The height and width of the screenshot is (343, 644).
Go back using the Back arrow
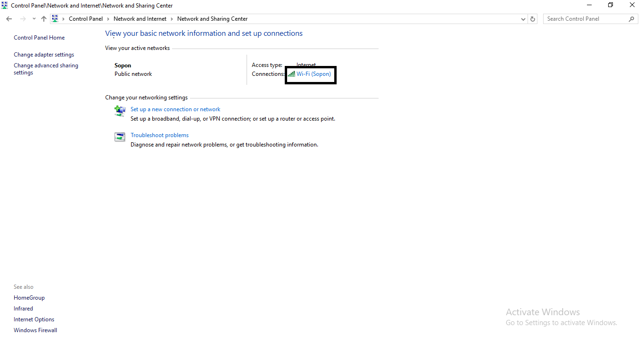pyautogui.click(x=9, y=19)
